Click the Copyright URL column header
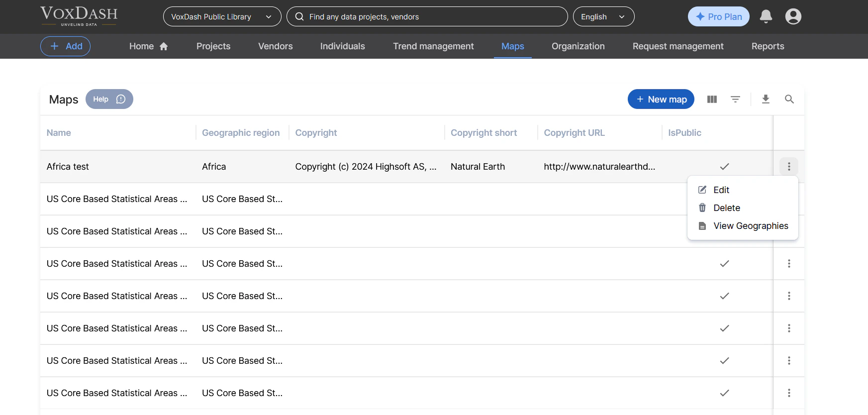Image resolution: width=868 pixels, height=415 pixels. (x=574, y=133)
